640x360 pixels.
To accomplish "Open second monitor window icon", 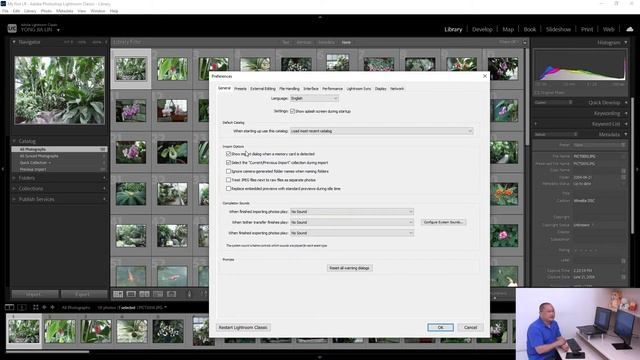I will tap(22, 307).
